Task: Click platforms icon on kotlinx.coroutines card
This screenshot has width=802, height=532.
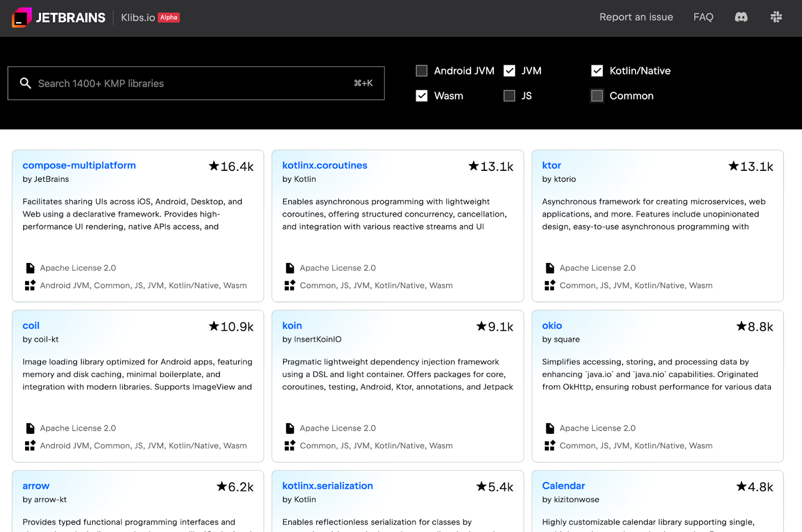Action: [290, 286]
